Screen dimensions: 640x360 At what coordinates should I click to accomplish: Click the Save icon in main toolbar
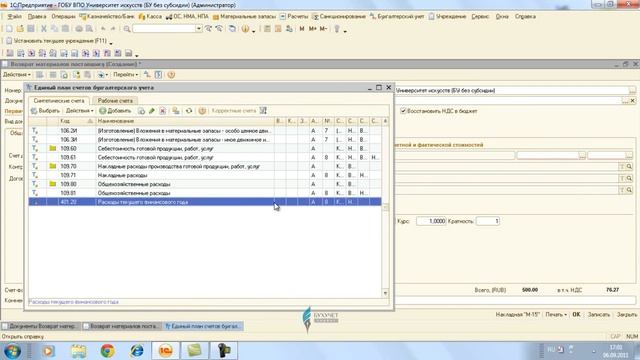[x=31, y=29]
